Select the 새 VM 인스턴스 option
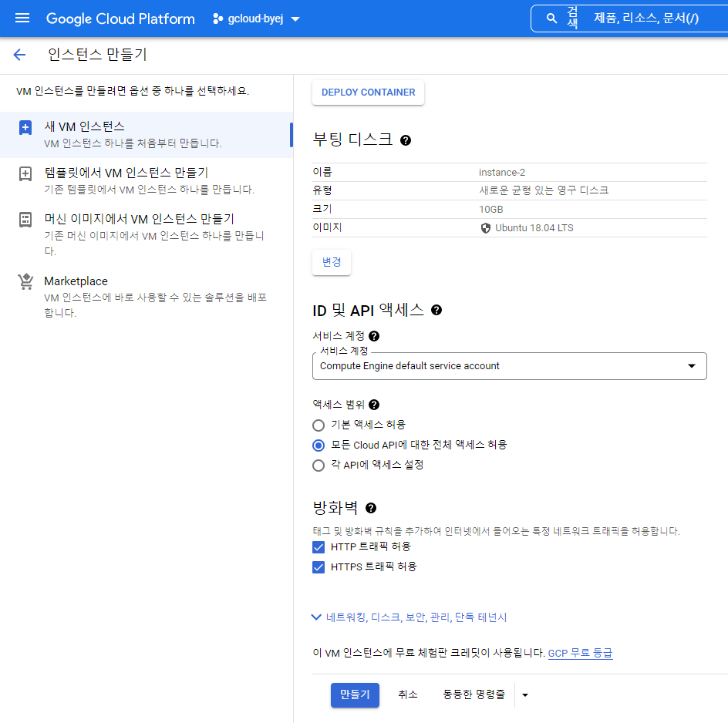This screenshot has width=728, height=723. tap(146, 135)
